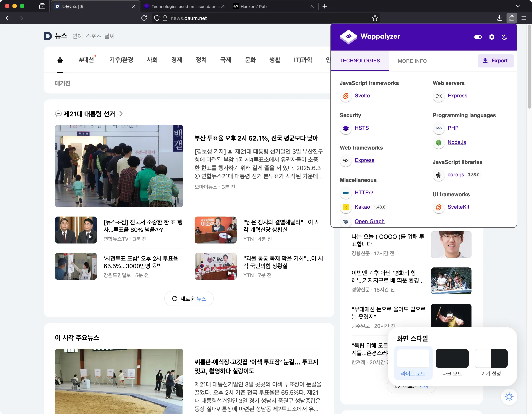Bookmark this page with the star icon

click(375, 18)
